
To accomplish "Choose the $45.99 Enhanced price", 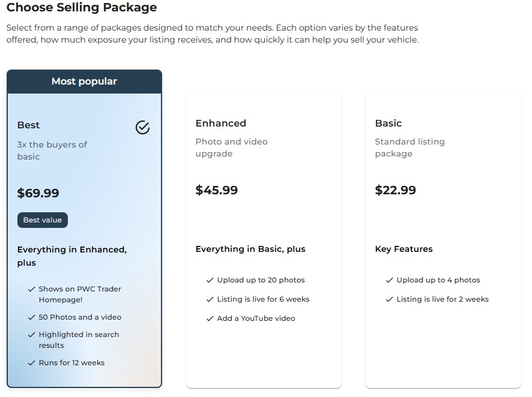I will tap(216, 190).
